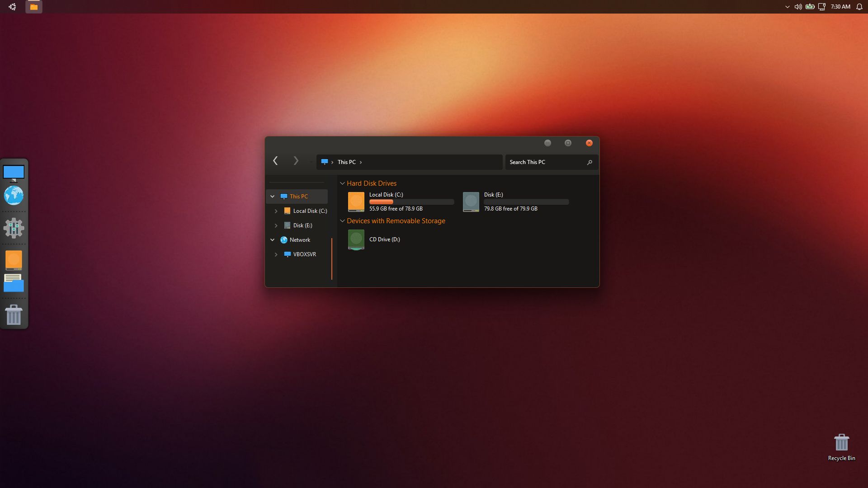Open the Disk (E:) drive icon
Screen dimensions: 868x488
pos(471,202)
